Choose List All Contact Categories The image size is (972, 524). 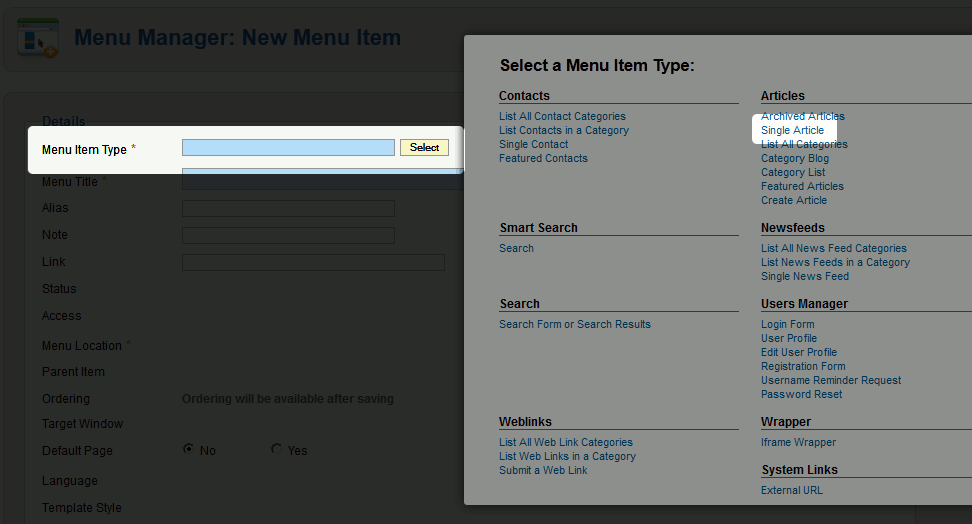click(562, 116)
